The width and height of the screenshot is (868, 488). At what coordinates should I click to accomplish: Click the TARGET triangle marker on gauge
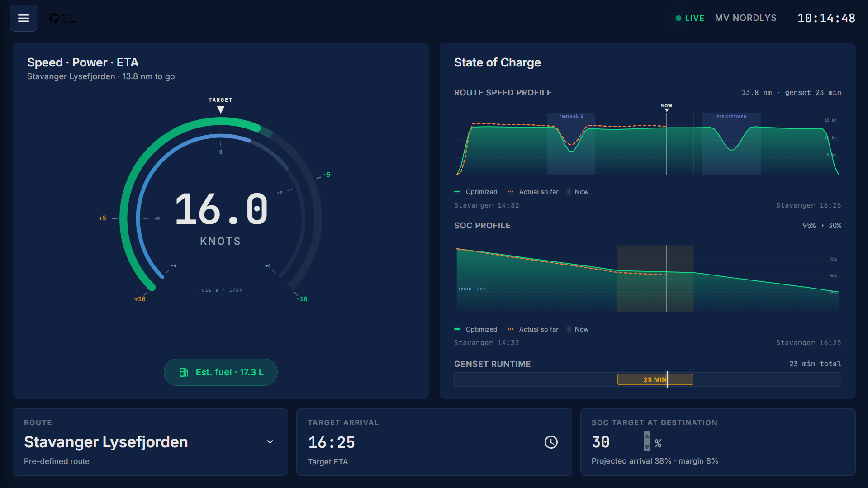point(221,109)
